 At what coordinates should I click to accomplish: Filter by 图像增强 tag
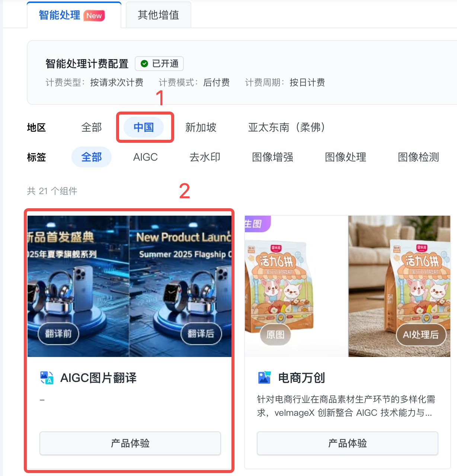point(273,157)
